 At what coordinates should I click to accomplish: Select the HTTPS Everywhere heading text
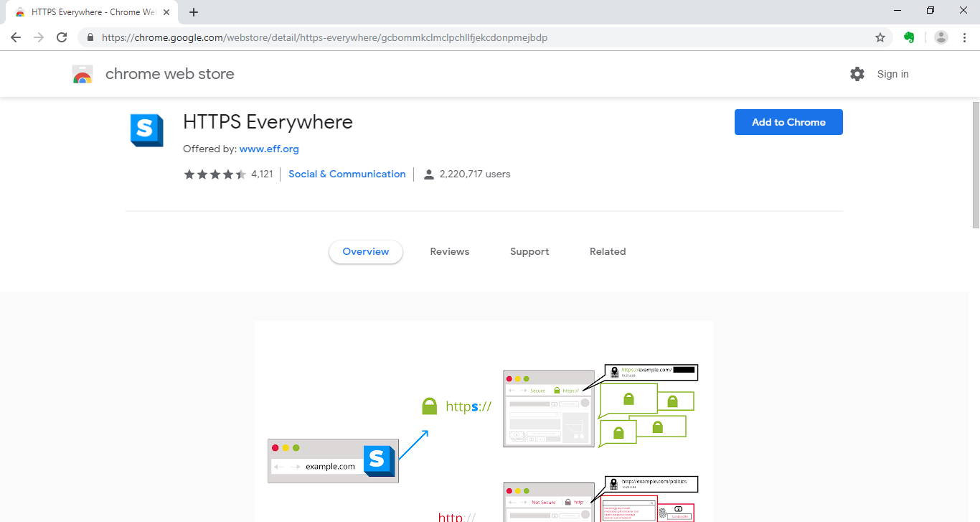click(268, 122)
